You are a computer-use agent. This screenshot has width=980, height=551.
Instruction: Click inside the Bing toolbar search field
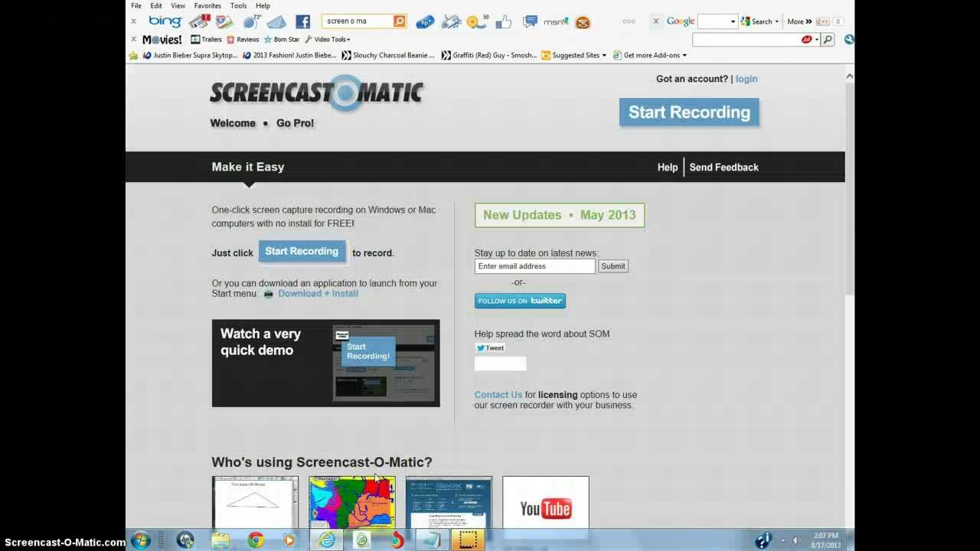[x=358, y=21]
